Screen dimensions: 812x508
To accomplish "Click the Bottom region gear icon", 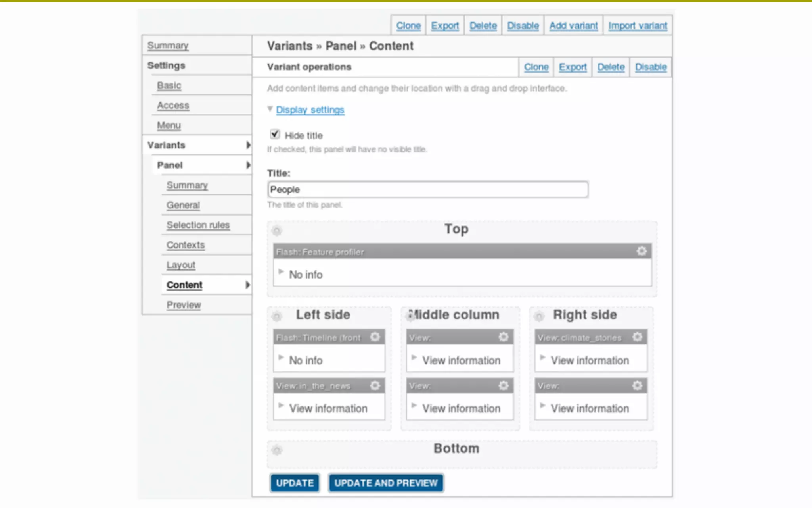I will [277, 450].
